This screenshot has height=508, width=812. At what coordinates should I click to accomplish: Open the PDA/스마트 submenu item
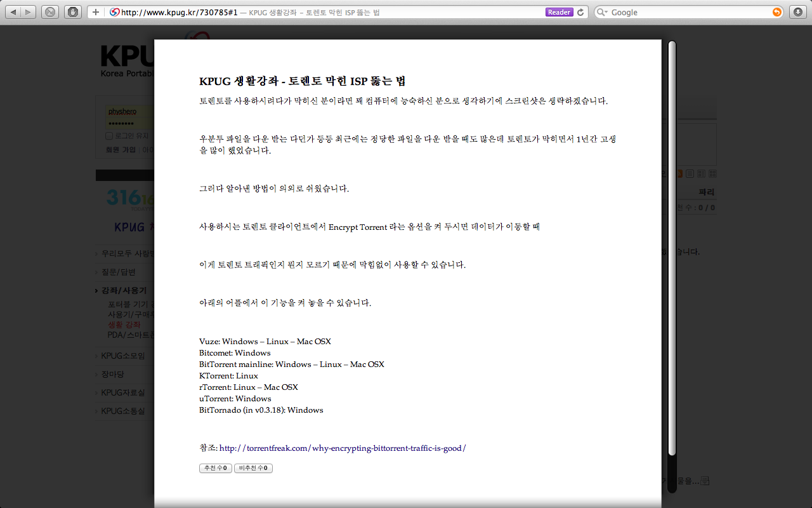pyautogui.click(x=131, y=335)
